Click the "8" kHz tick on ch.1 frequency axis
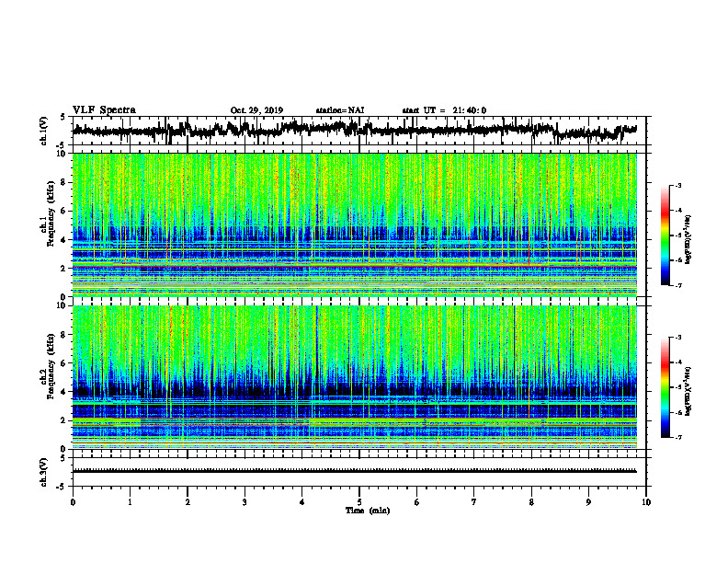 tap(64, 182)
